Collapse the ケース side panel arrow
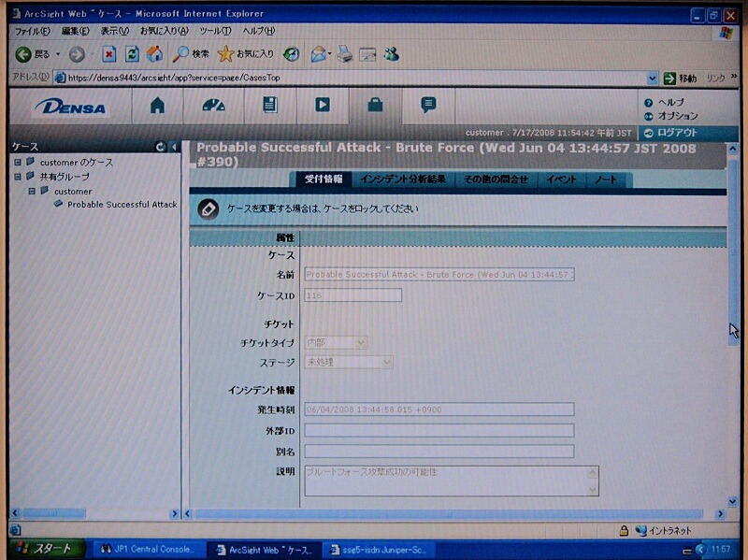The image size is (748, 560). point(174,147)
